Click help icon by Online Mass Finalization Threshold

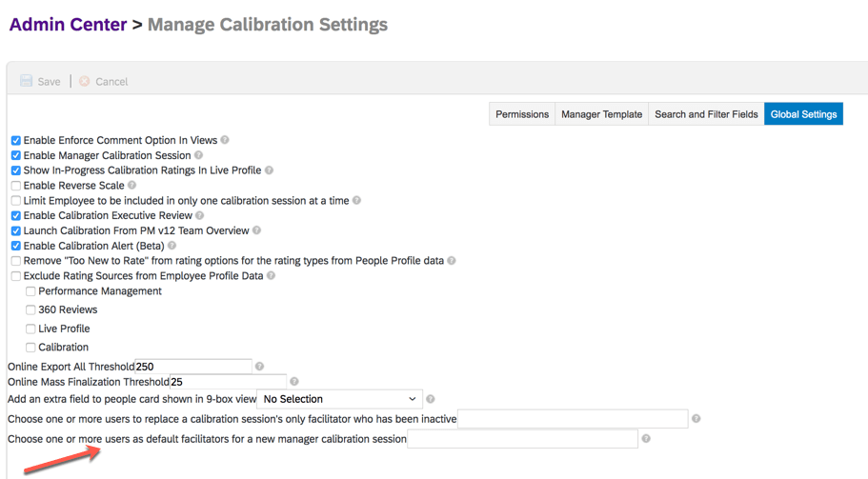293,382
